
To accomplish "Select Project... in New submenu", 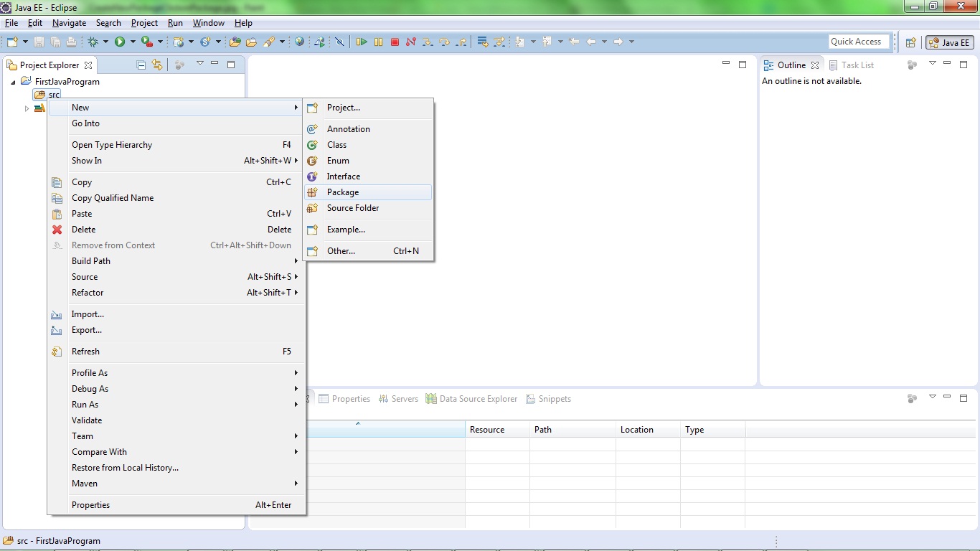I will pos(368,108).
